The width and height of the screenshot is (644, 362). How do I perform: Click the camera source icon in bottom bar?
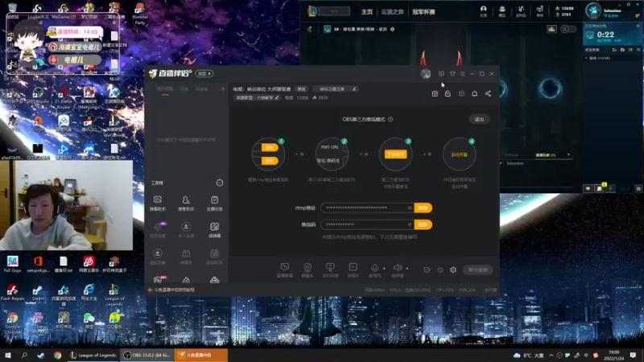click(x=308, y=269)
